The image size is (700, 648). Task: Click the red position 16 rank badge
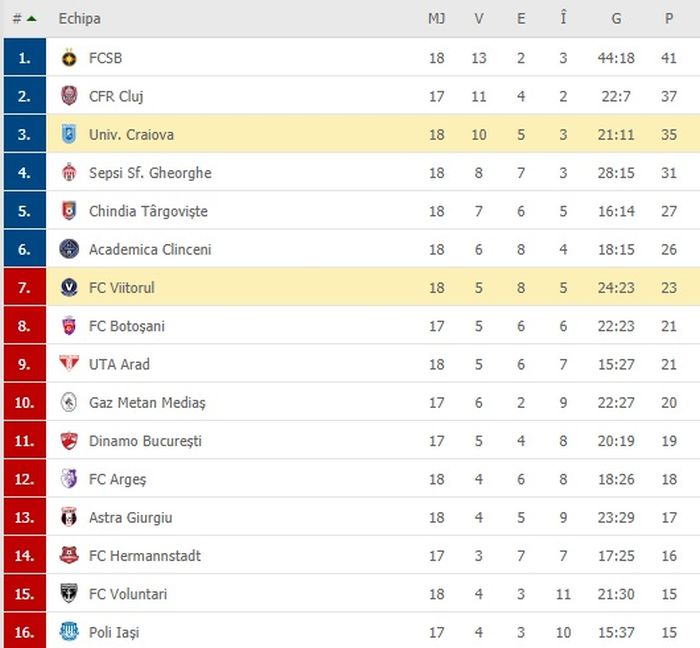24,632
